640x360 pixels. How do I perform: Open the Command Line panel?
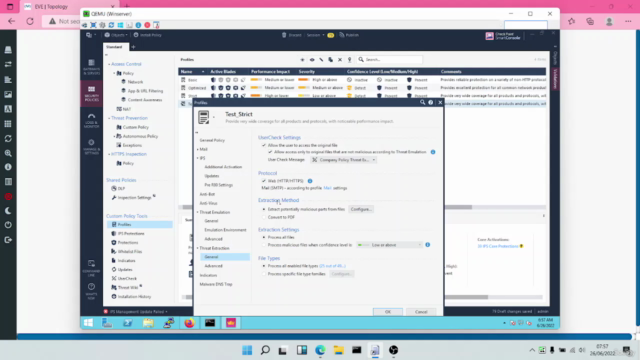click(x=91, y=267)
